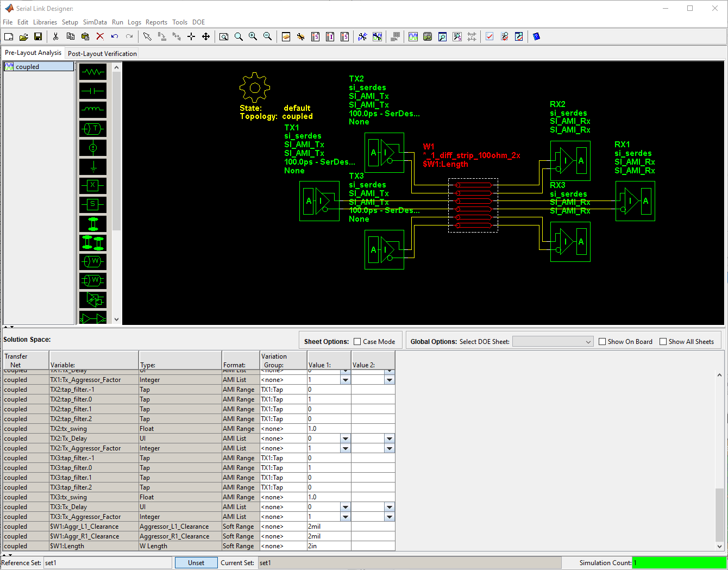Select the coupled sheet in tree
This screenshot has width=728, height=570.
pos(27,67)
